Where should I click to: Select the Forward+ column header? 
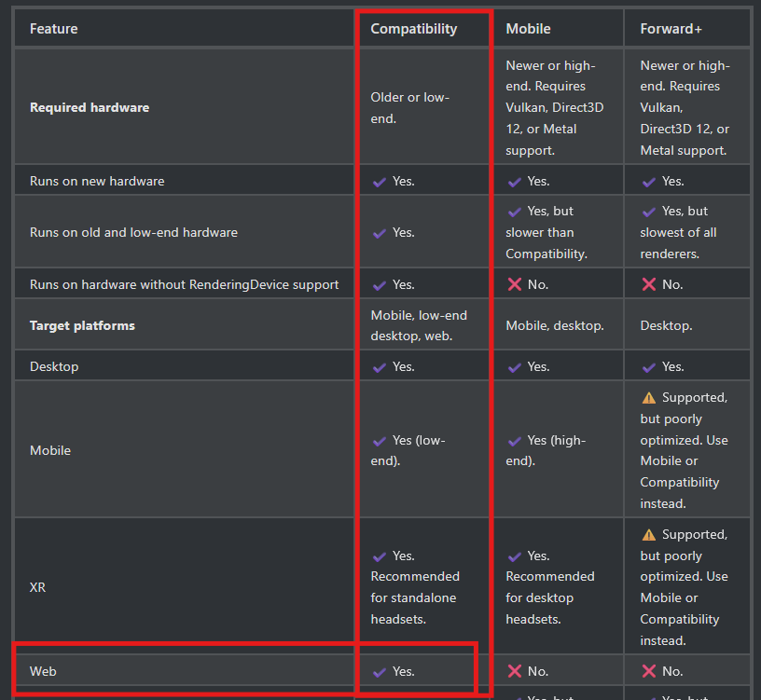pos(671,29)
